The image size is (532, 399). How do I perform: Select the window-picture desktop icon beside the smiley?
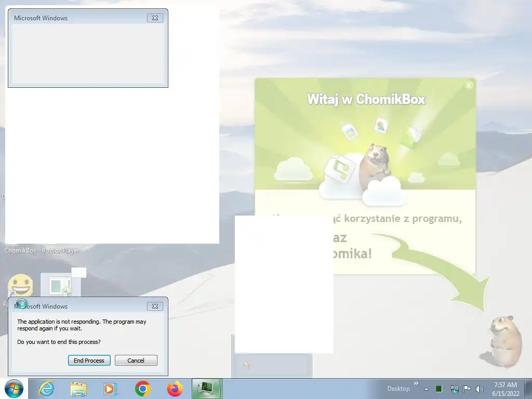(60, 285)
